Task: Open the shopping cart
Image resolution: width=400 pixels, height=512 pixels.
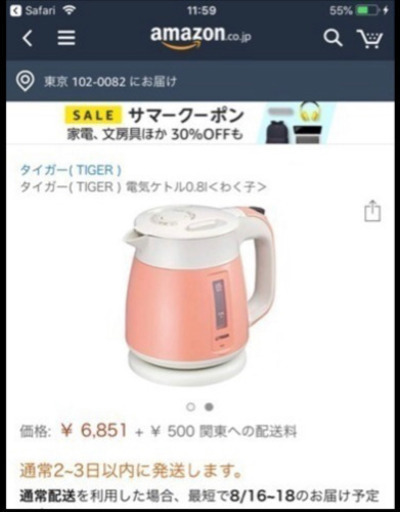Action: pos(370,39)
